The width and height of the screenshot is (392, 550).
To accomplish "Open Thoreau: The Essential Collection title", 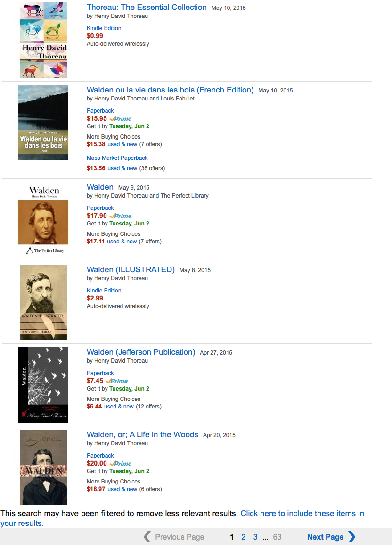I will click(147, 8).
